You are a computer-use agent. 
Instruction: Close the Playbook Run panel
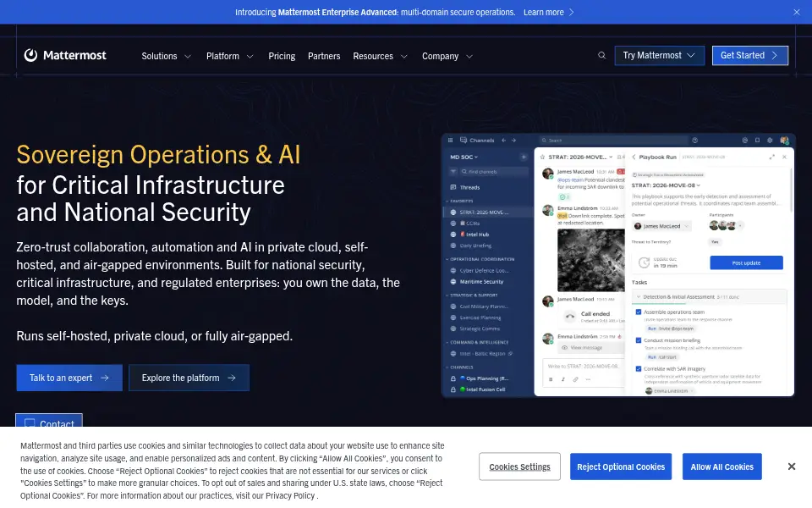tap(785, 157)
